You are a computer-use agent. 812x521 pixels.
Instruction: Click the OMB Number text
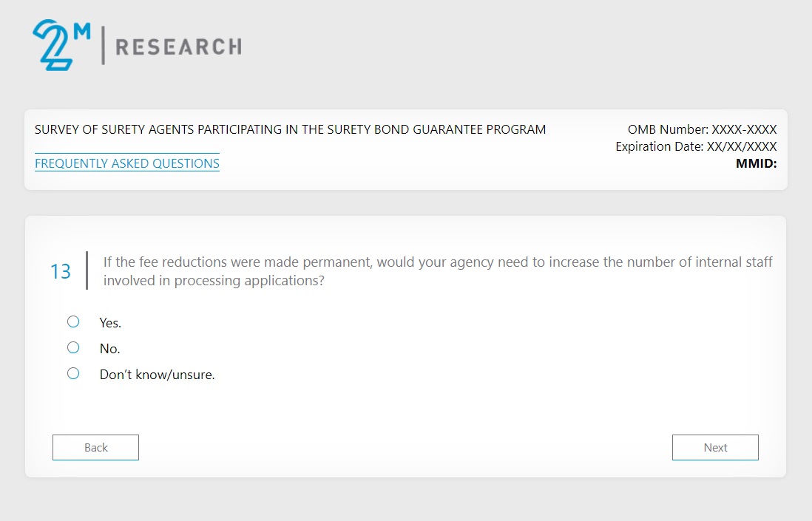tap(702, 130)
